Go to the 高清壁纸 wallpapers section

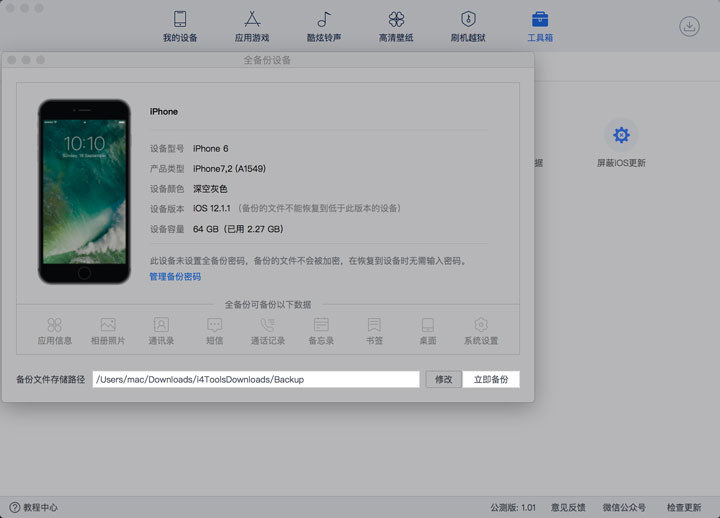click(396, 26)
